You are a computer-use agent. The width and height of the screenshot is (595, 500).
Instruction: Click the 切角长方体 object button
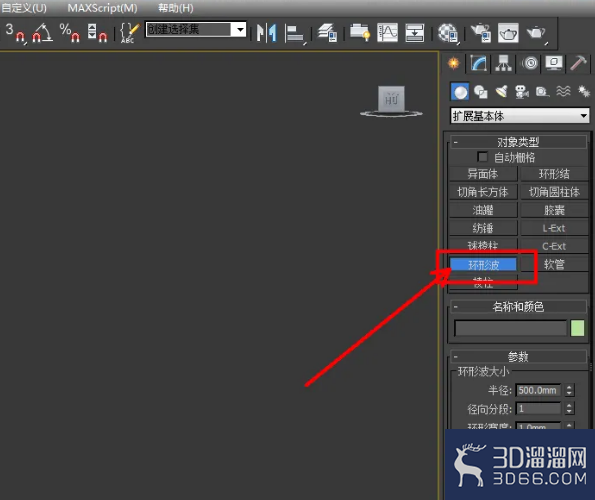click(x=483, y=192)
